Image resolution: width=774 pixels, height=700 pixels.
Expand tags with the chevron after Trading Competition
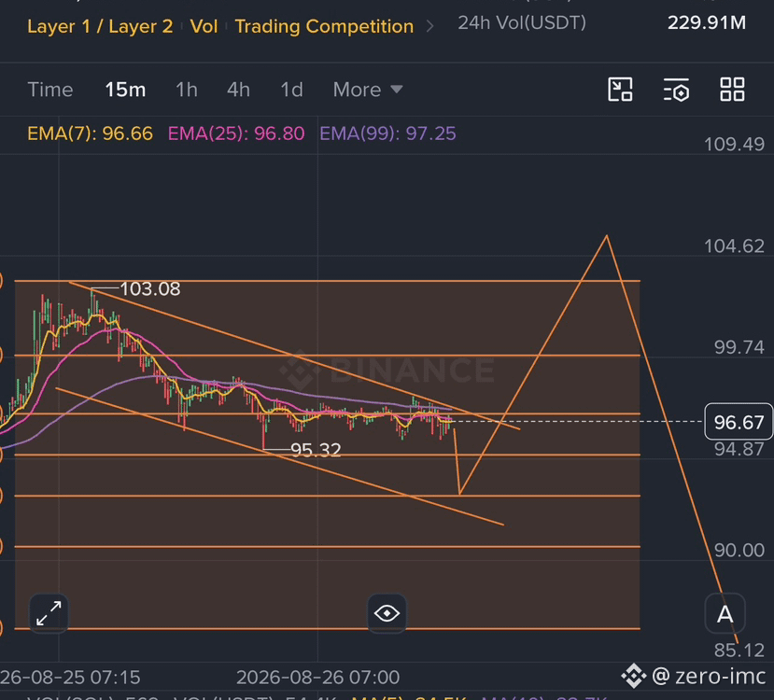[x=429, y=26]
